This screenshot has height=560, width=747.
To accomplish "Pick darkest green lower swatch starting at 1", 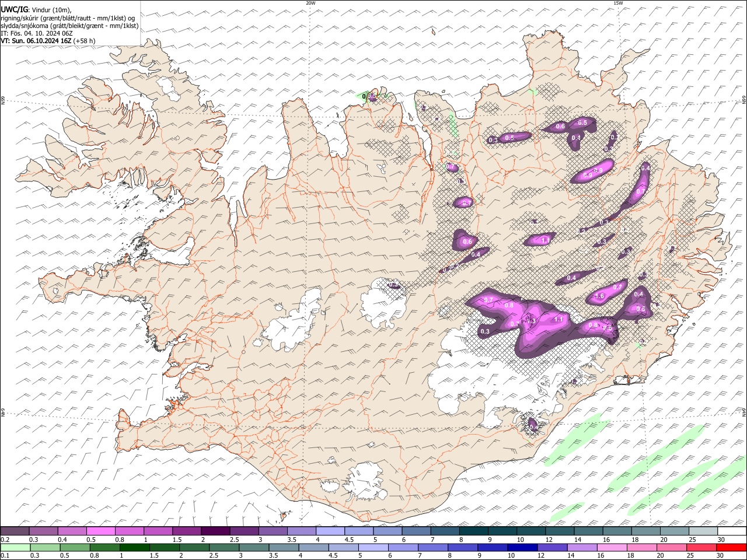I will click(x=134, y=547).
